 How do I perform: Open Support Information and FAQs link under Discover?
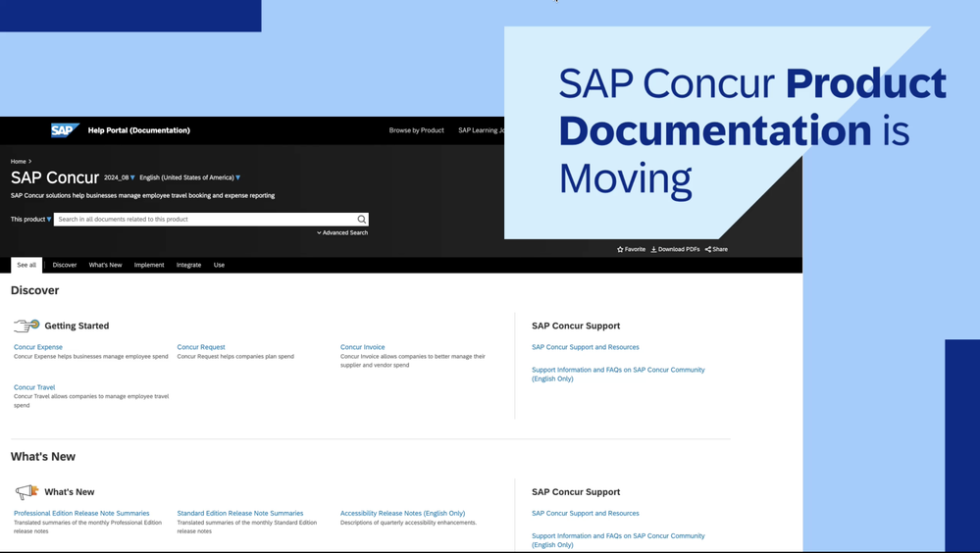(618, 375)
